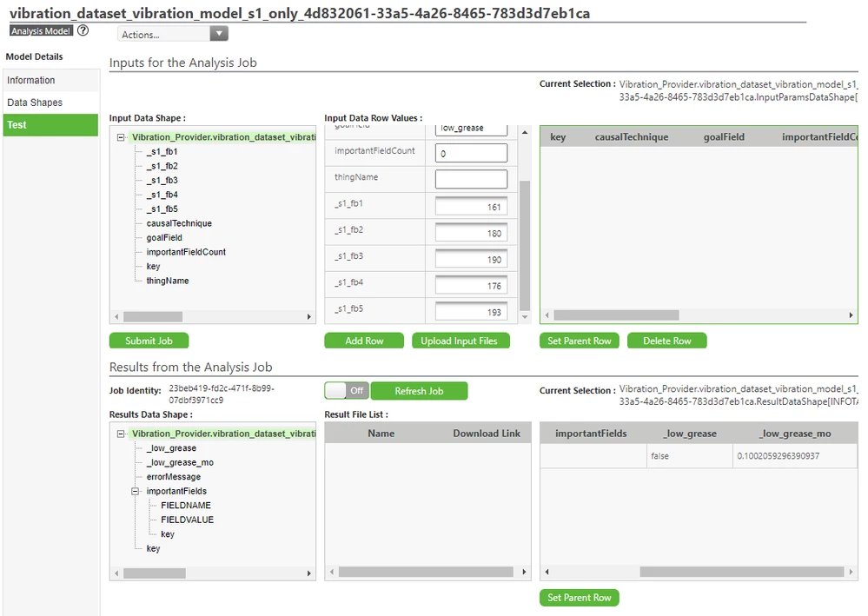Click the Delete Row button
The height and width of the screenshot is (616, 868).
[x=666, y=341]
